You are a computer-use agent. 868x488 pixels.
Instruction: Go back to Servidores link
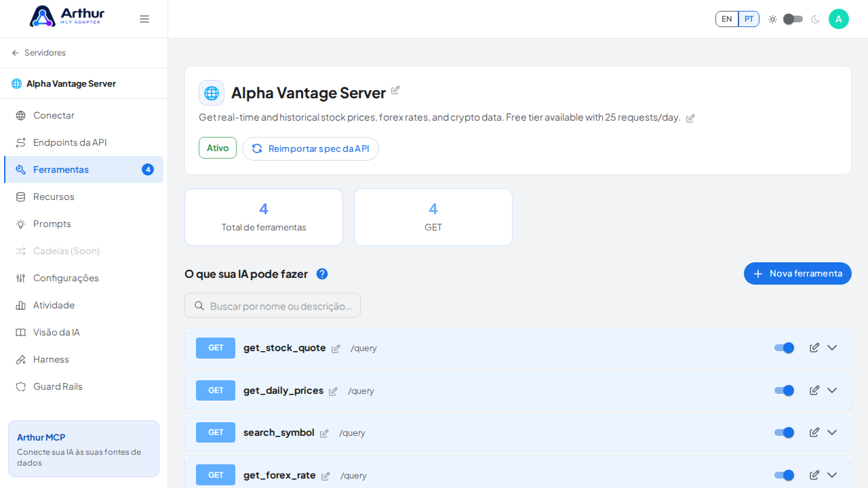(x=39, y=53)
